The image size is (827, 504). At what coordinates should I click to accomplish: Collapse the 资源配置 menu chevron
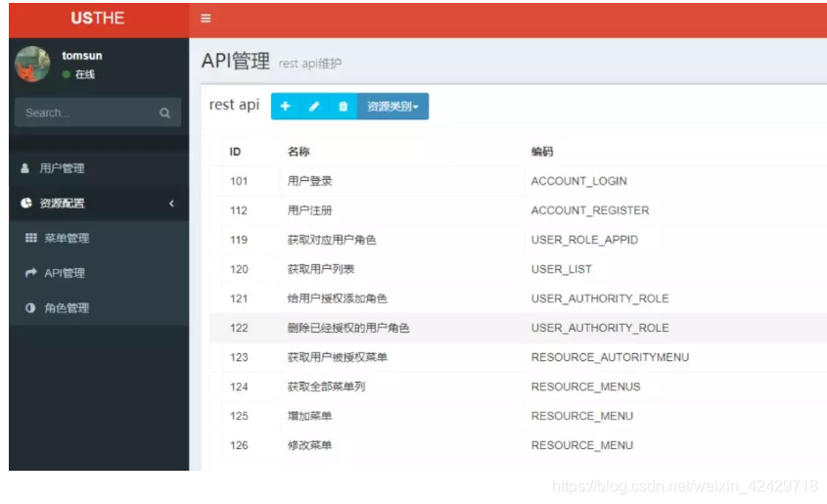click(171, 203)
